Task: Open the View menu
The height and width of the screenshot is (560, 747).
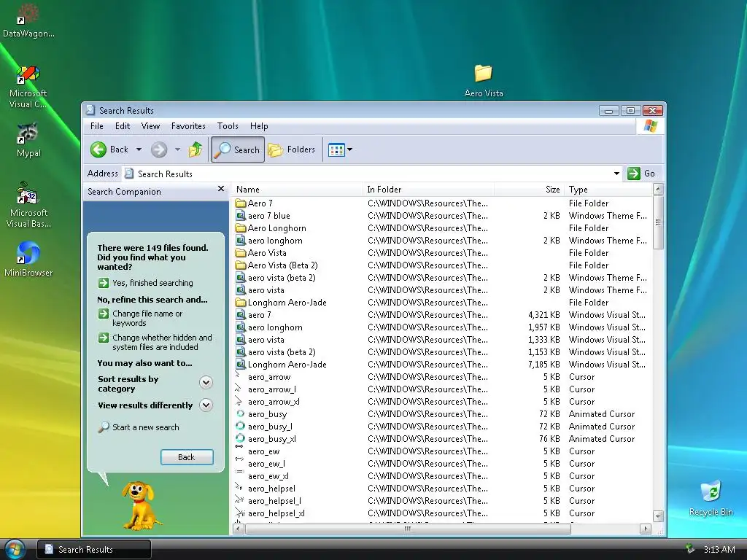Action: tap(150, 126)
